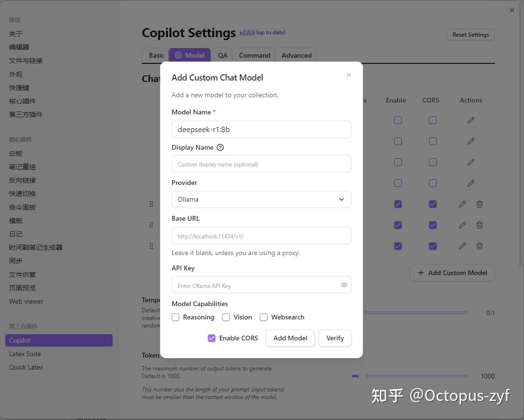
Task: Close the Add Custom Chat Model dialog
Action: click(348, 75)
